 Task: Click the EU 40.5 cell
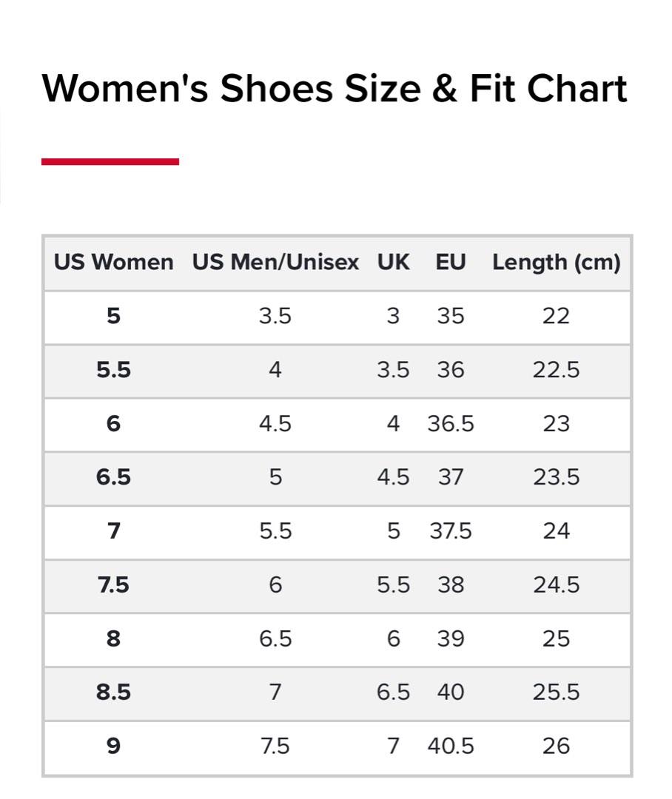(x=451, y=746)
